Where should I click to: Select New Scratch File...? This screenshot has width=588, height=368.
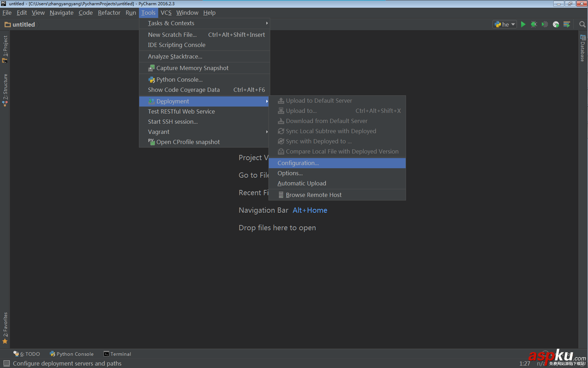click(x=204, y=35)
